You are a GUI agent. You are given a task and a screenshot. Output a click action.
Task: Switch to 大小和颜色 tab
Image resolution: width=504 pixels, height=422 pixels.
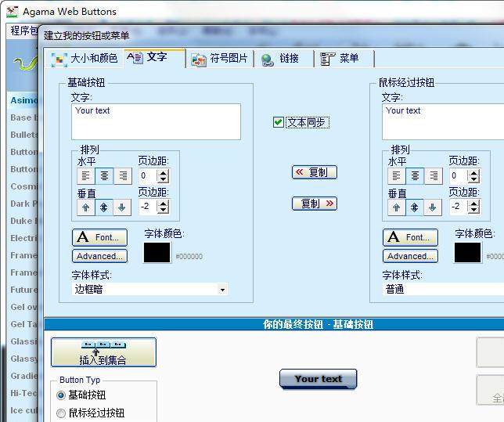[x=85, y=59]
